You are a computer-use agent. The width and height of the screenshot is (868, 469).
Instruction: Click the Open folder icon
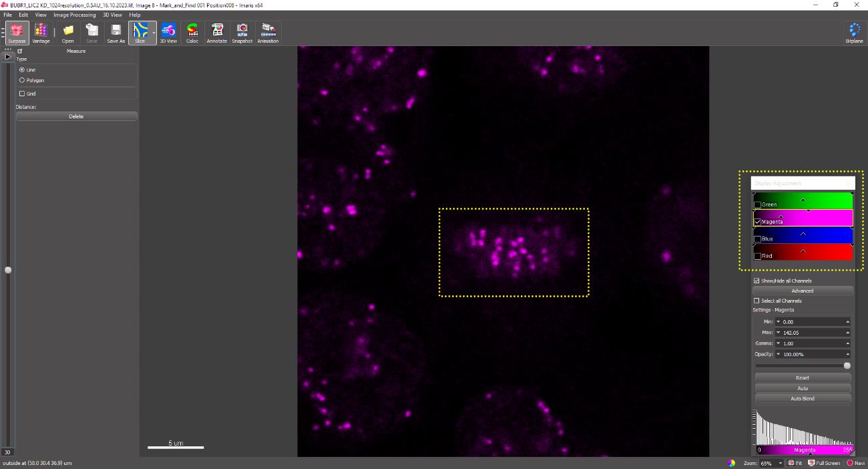tap(68, 33)
